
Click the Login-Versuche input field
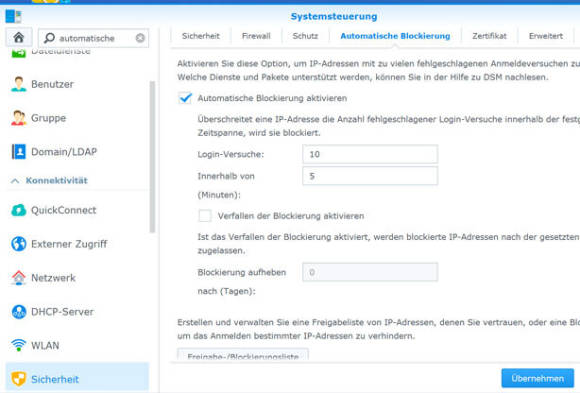370,154
